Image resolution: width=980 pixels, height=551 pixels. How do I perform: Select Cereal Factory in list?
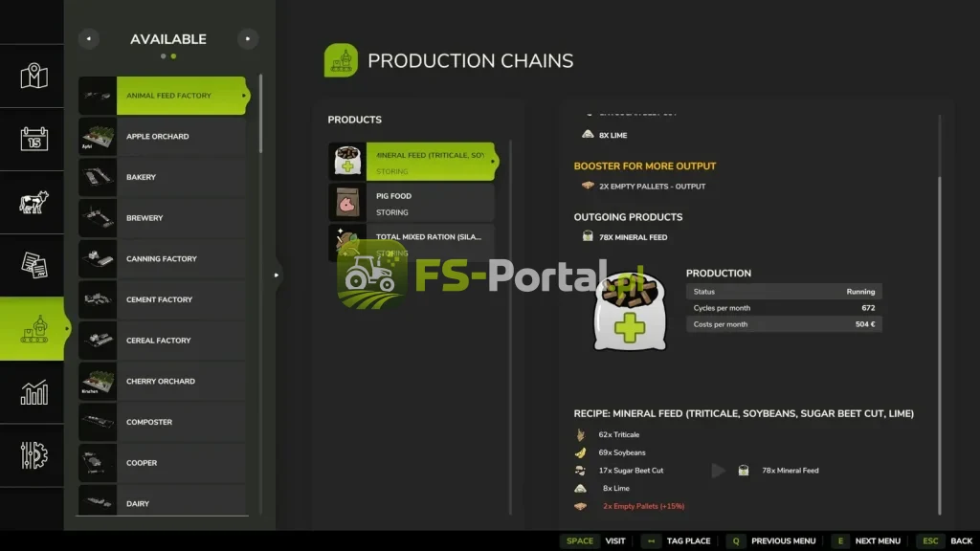[163, 341]
